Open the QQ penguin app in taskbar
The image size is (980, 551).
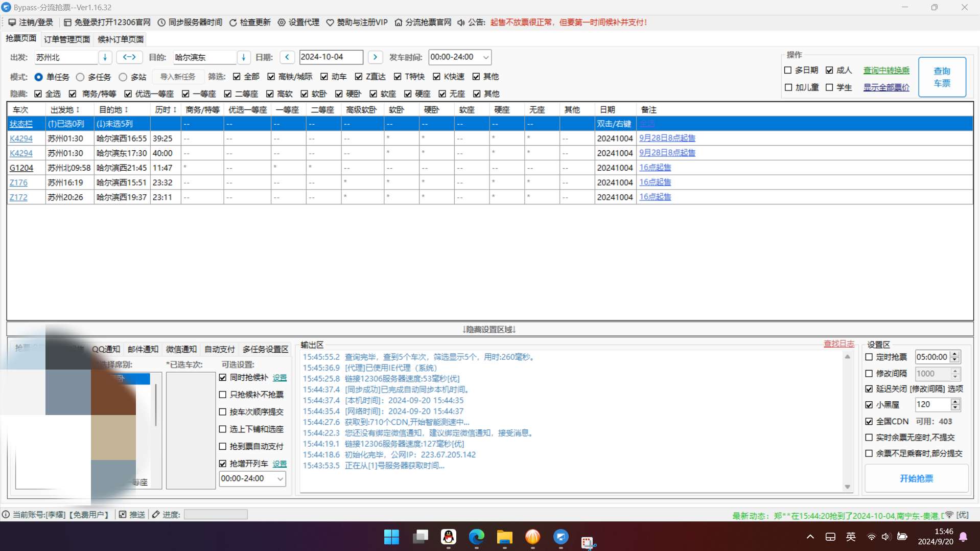[448, 537]
